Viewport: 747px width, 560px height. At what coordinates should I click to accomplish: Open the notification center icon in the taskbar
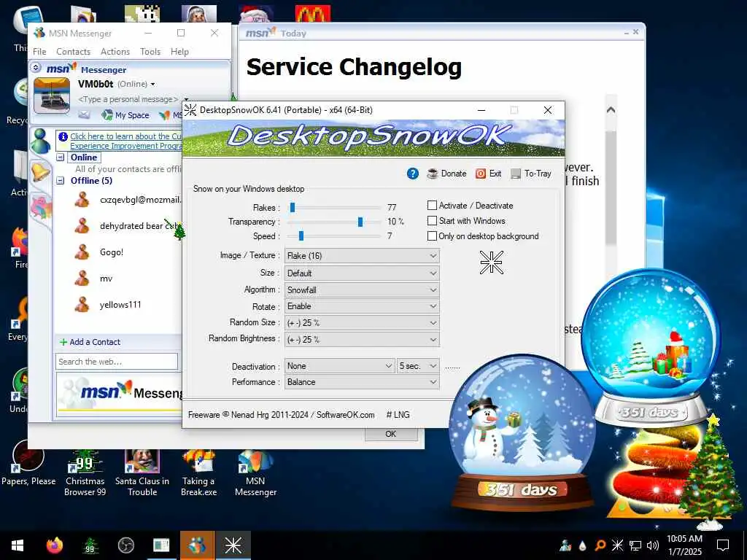(x=723, y=545)
